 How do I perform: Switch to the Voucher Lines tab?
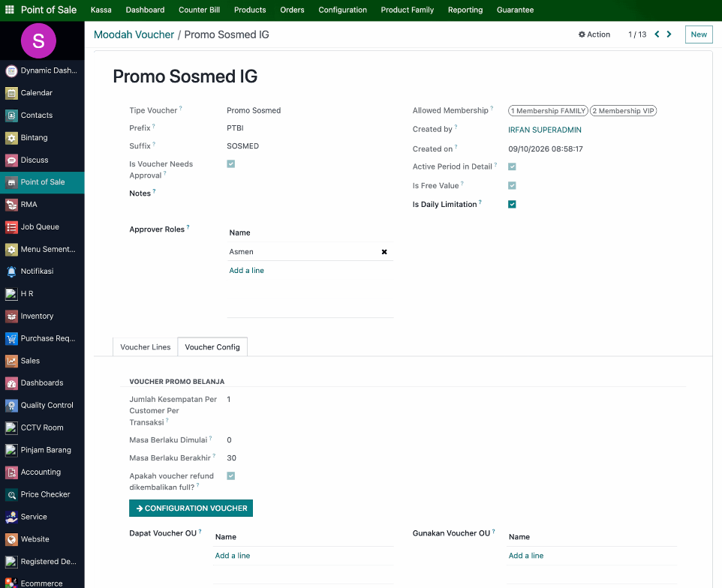pos(146,347)
